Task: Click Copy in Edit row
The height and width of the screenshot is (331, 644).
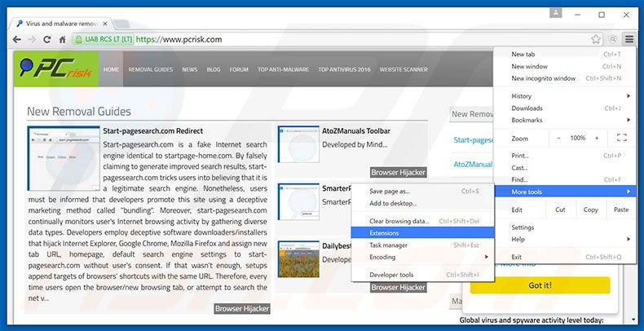Action: [x=591, y=210]
